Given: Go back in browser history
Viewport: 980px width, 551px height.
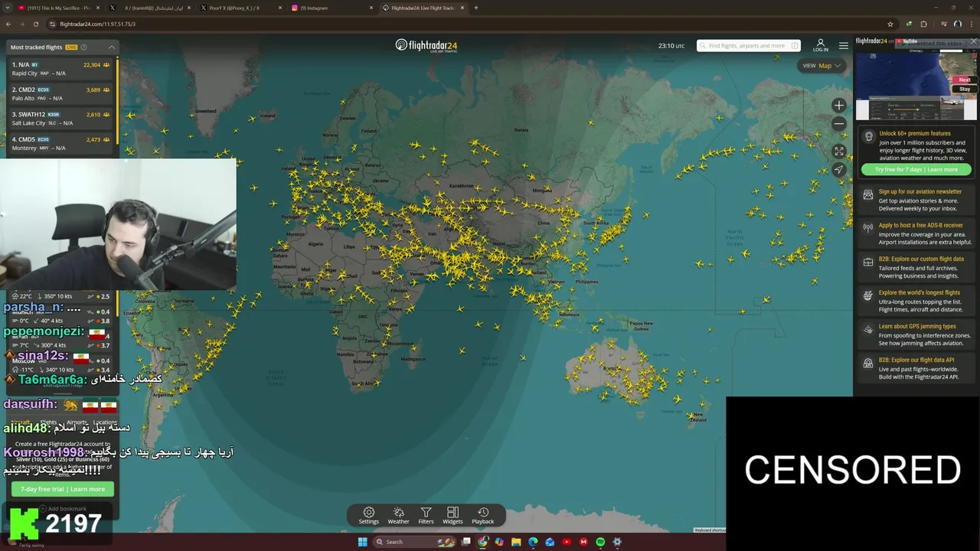Looking at the screenshot, I should coord(8,24).
